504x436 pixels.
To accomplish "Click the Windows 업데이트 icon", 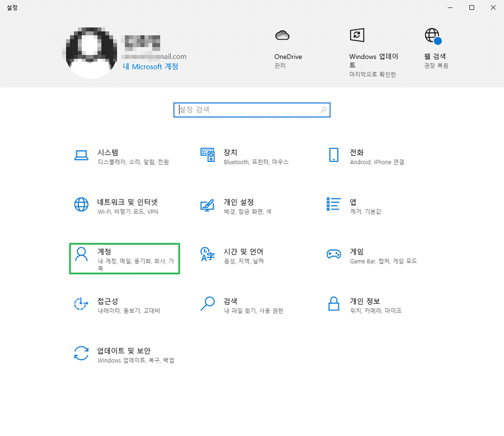I will (x=357, y=35).
